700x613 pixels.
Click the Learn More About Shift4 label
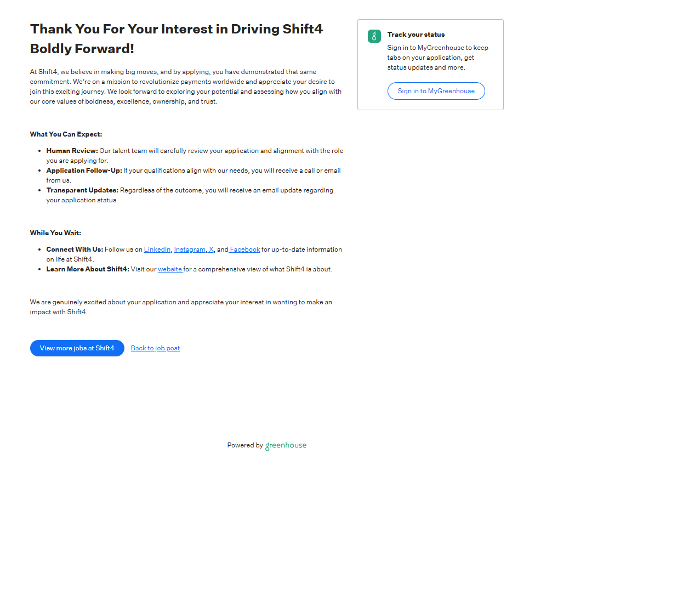(x=88, y=269)
